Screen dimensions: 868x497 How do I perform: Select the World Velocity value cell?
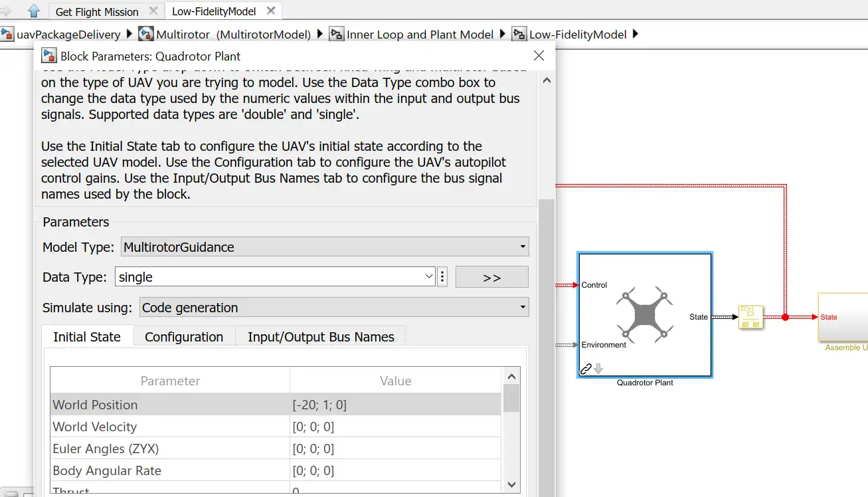point(395,427)
